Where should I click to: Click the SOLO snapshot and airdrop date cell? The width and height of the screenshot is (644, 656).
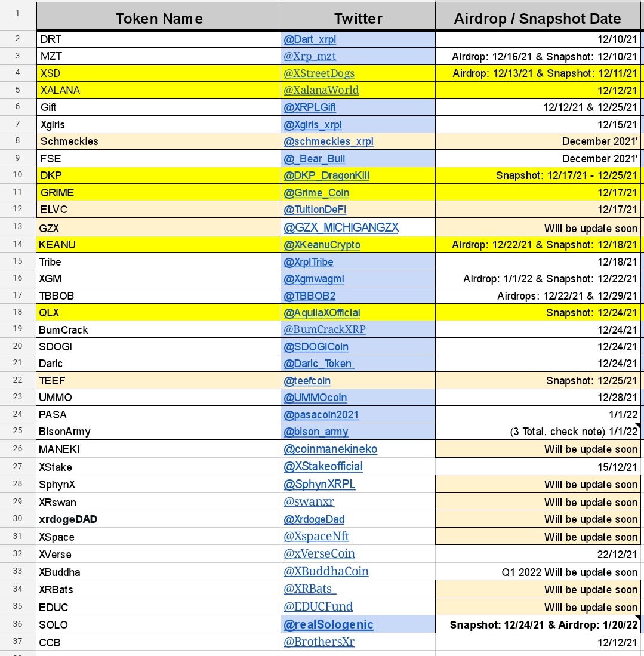click(x=538, y=624)
